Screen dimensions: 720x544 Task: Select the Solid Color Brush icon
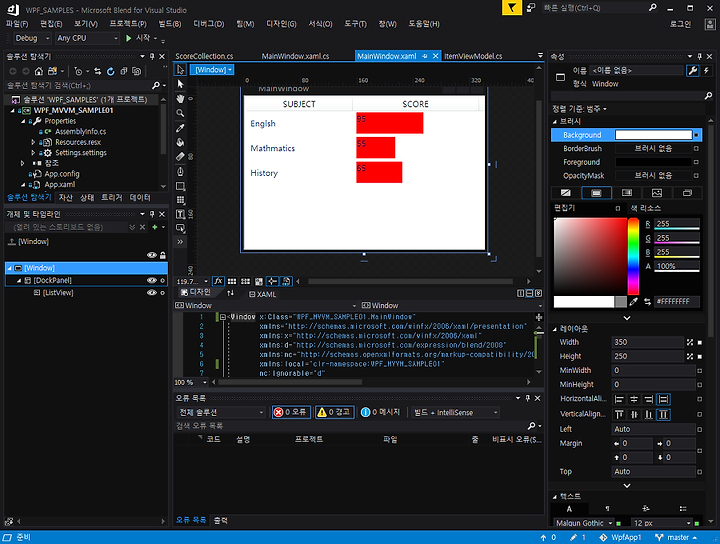pyautogui.click(x=596, y=193)
